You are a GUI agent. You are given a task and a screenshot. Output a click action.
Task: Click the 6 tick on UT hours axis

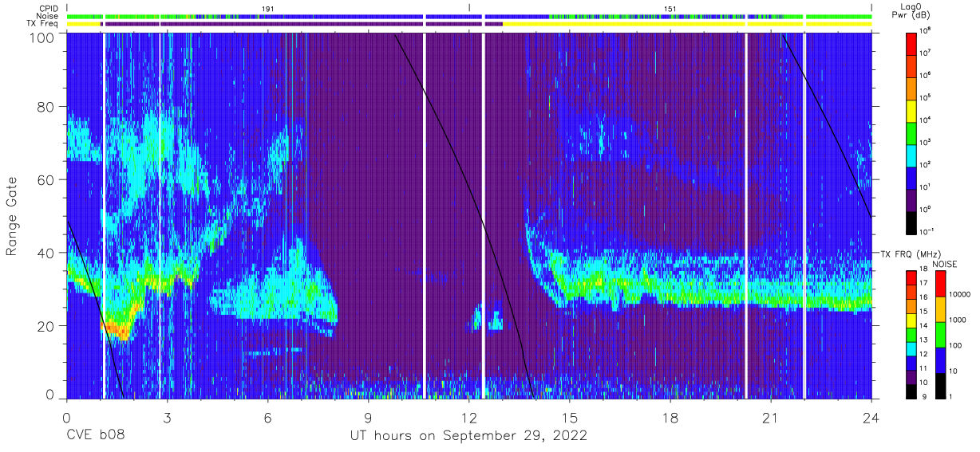pos(267,417)
